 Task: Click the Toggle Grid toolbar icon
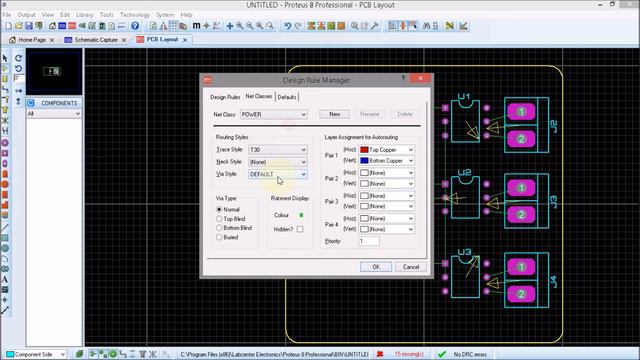tap(173, 26)
